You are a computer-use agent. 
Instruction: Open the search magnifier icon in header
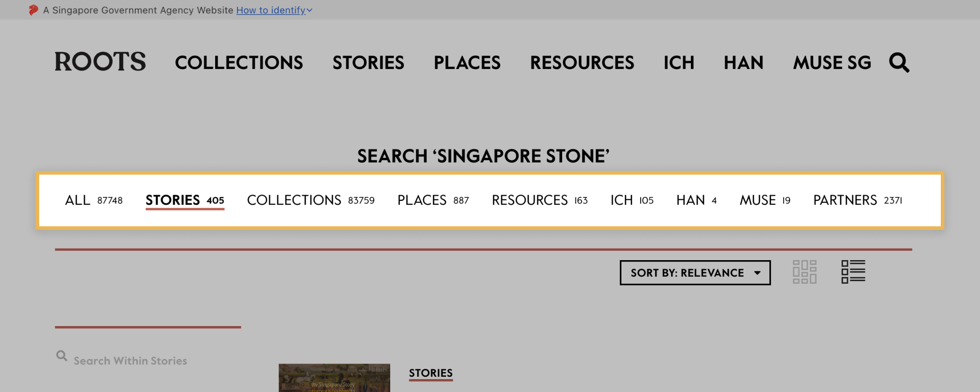[x=899, y=62]
